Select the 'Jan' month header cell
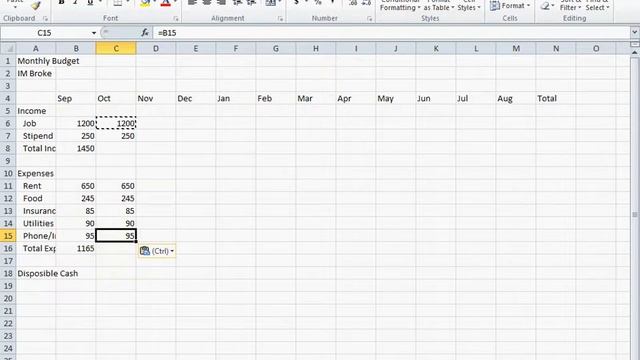 [x=236, y=98]
